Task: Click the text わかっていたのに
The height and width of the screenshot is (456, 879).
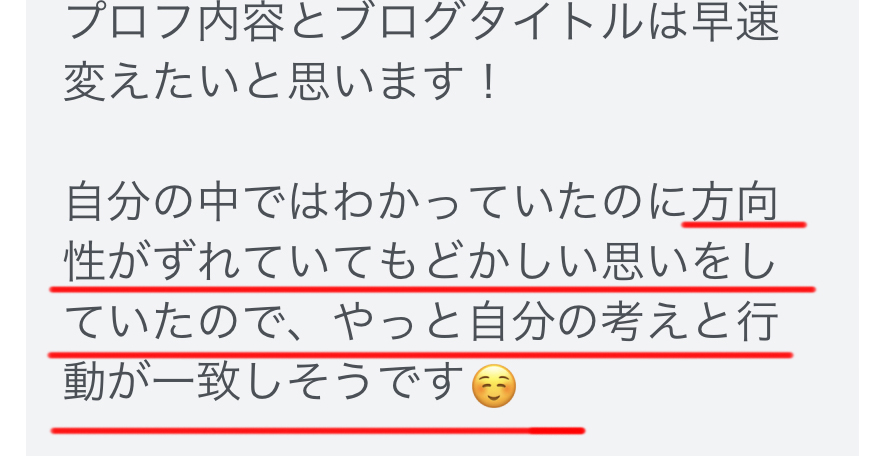Action: pyautogui.click(x=511, y=202)
